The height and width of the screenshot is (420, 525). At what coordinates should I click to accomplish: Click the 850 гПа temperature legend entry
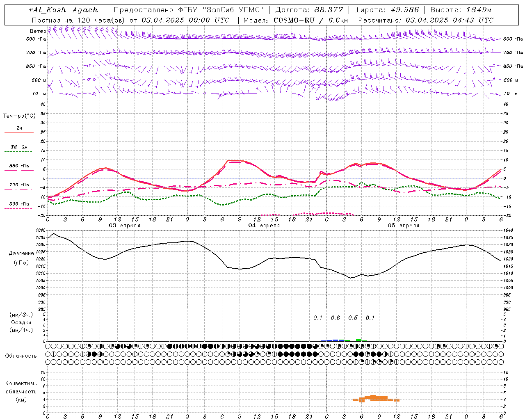point(19,166)
